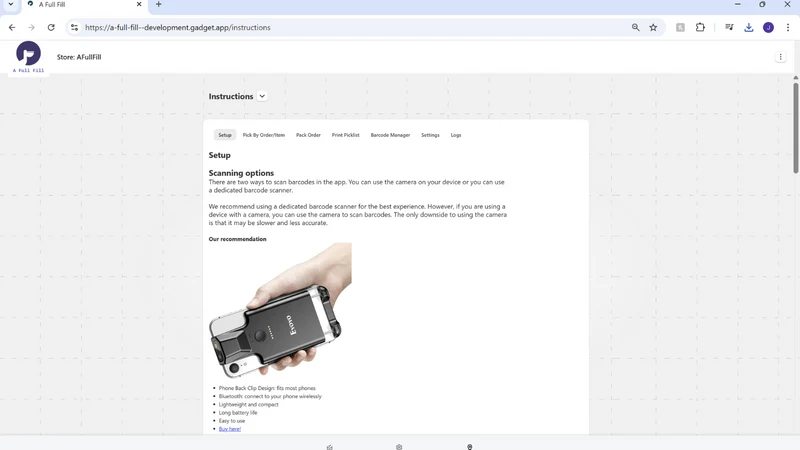The width and height of the screenshot is (800, 450).
Task: Open the J profile avatar
Action: pos(768,28)
